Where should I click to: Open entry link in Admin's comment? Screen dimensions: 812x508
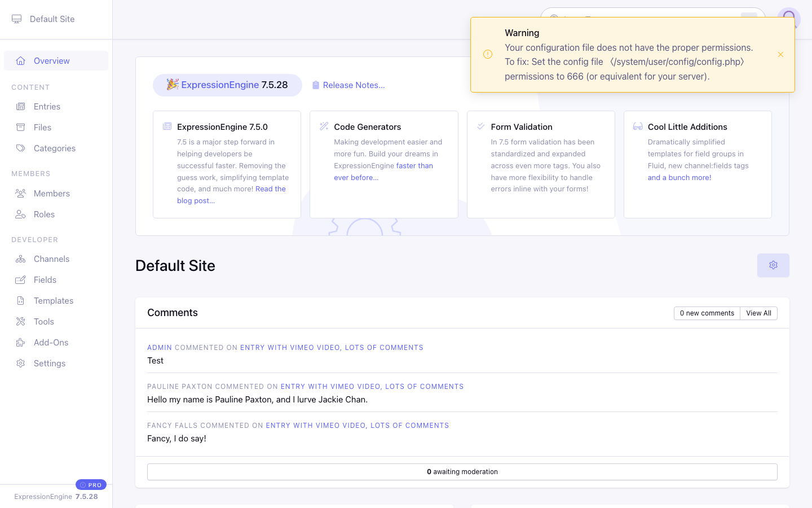coord(332,348)
